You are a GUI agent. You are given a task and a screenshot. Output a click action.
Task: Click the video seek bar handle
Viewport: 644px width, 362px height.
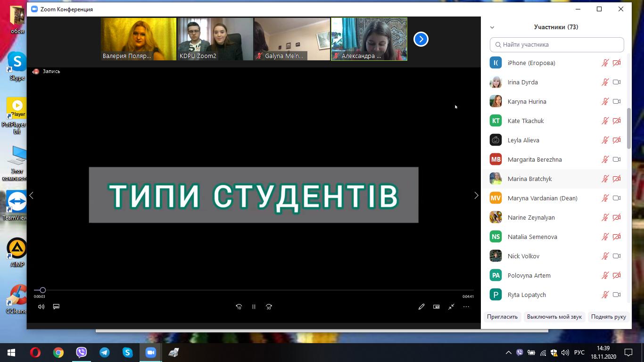[42, 290]
